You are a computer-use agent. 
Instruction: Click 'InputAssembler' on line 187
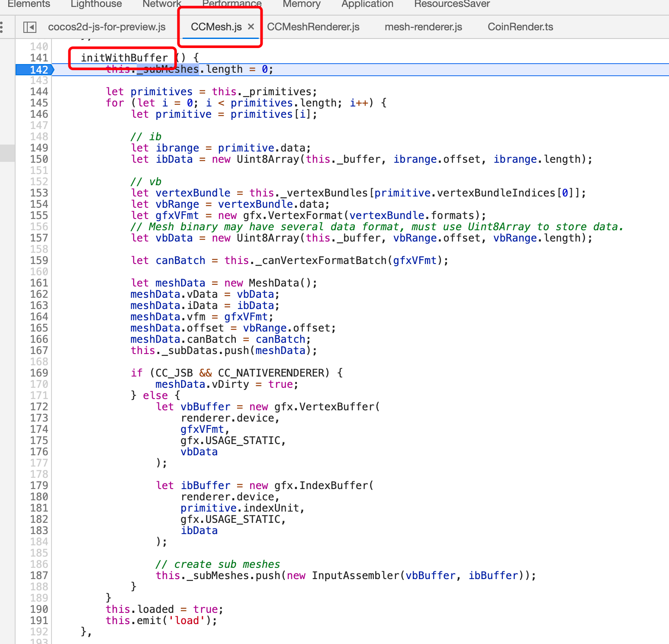[355, 576]
